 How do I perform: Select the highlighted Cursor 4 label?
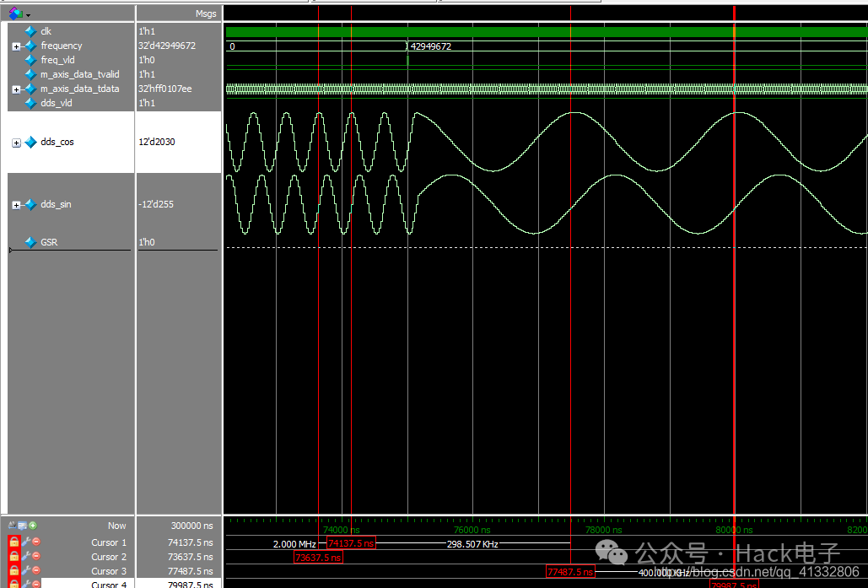(x=109, y=584)
